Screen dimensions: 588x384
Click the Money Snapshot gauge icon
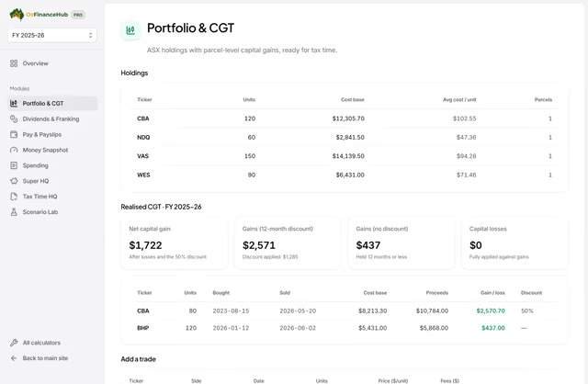[x=14, y=150]
